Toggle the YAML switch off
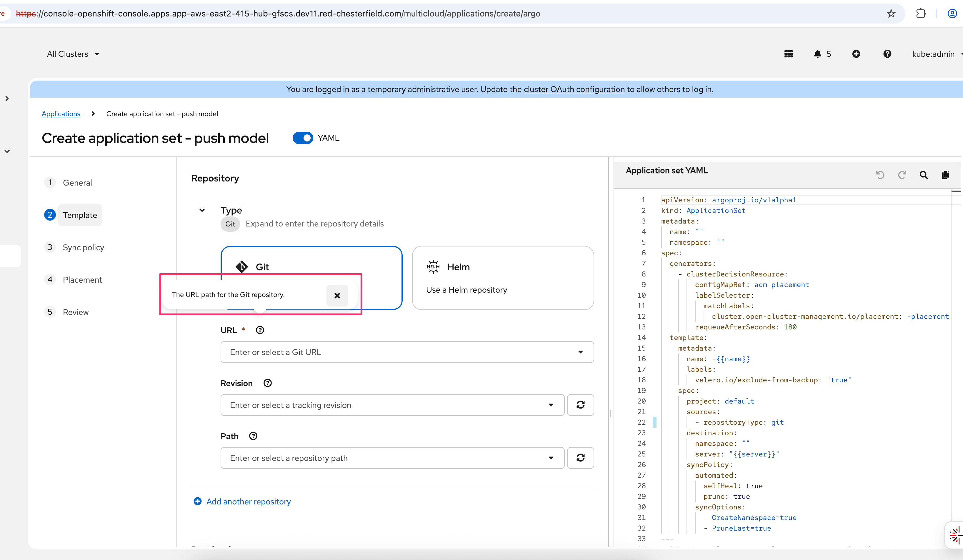963x560 pixels. click(x=303, y=138)
